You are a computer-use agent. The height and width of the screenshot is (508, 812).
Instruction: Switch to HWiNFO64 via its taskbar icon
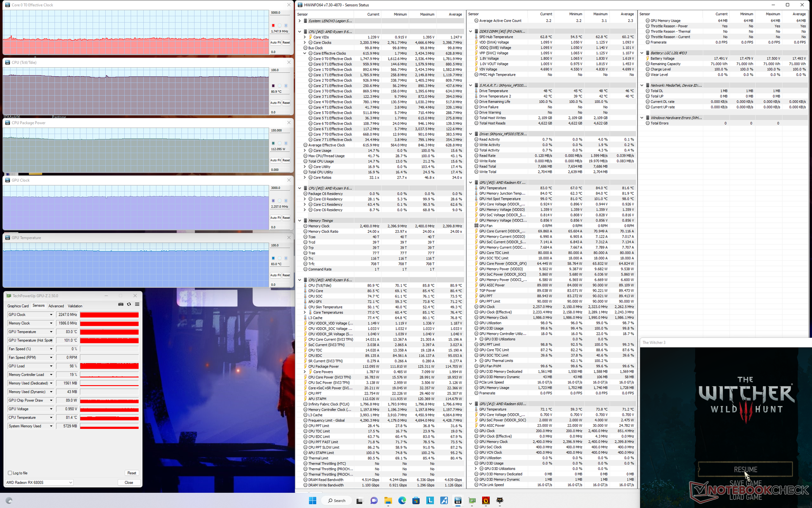click(x=458, y=500)
